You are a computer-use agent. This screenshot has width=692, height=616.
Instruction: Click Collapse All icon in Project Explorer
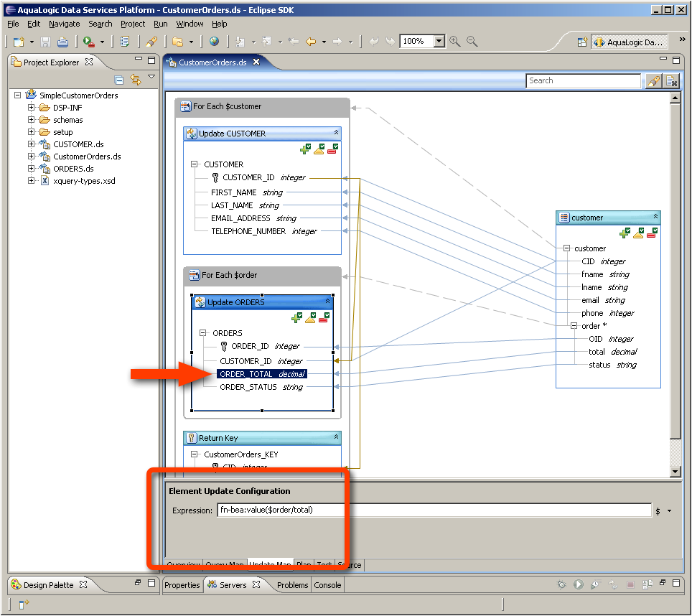tap(118, 80)
